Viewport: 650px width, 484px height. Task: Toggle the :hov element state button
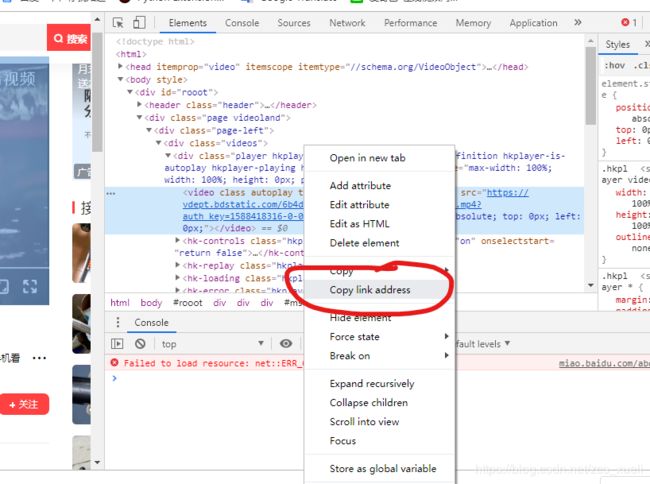(x=614, y=65)
